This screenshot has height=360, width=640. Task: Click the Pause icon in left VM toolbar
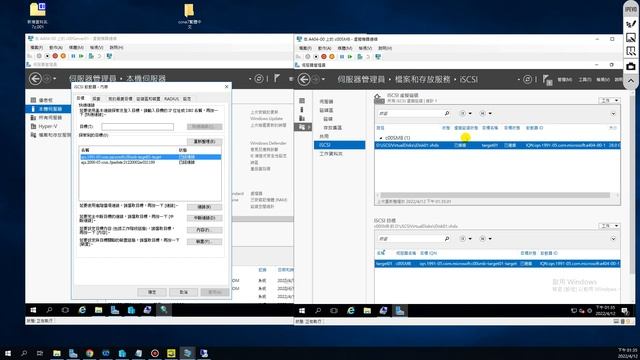click(x=73, y=56)
